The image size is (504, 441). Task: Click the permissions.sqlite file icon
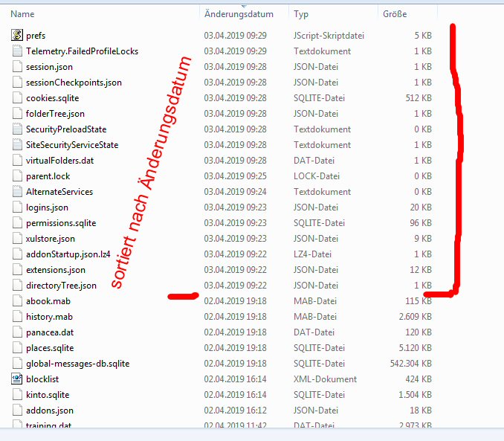click(17, 222)
